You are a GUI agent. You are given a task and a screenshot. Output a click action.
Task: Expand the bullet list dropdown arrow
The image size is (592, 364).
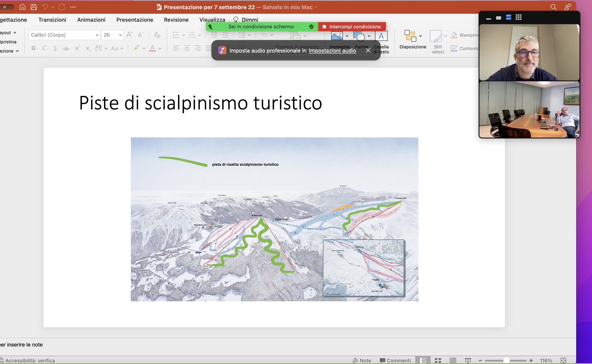point(184,35)
